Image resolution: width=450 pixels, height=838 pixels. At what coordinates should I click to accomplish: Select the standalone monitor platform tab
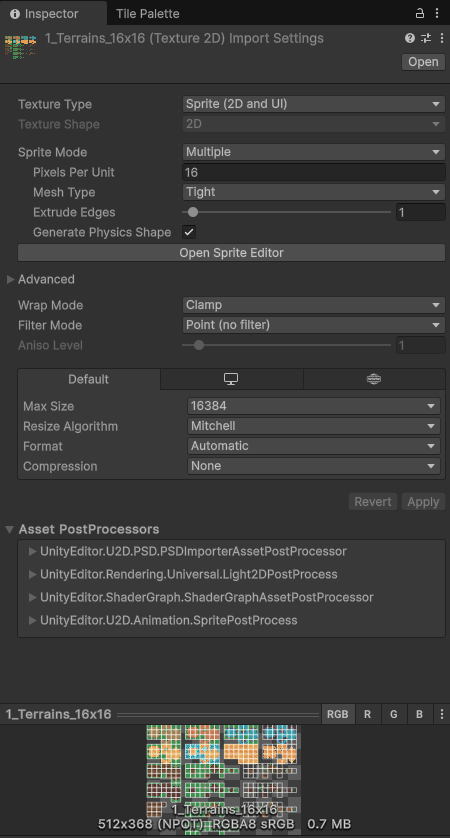point(231,379)
